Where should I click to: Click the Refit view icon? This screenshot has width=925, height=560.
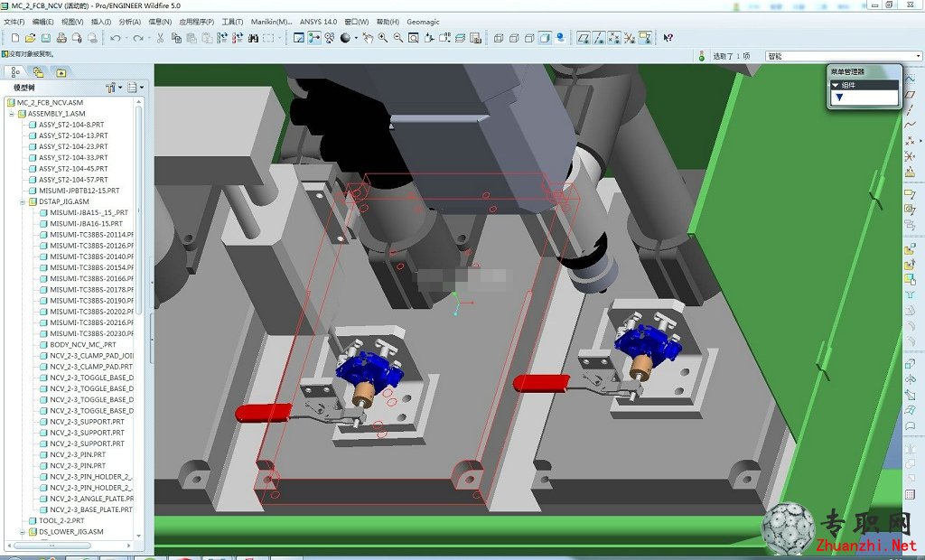pyautogui.click(x=414, y=38)
